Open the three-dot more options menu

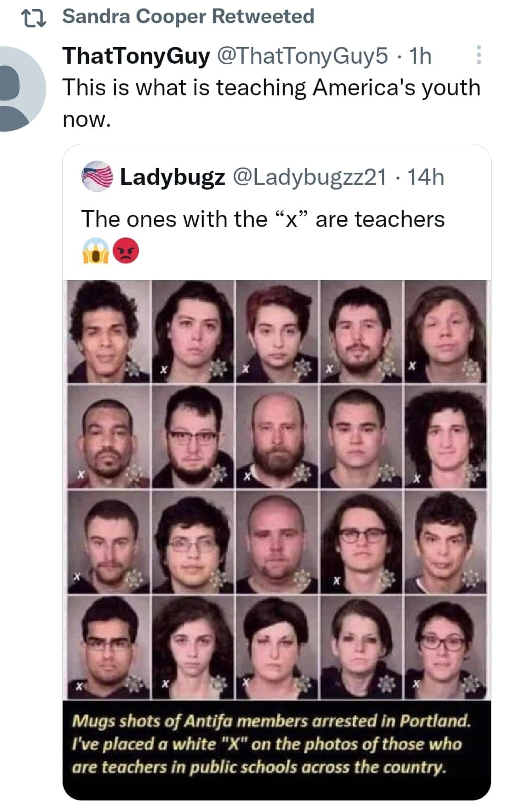[478, 55]
